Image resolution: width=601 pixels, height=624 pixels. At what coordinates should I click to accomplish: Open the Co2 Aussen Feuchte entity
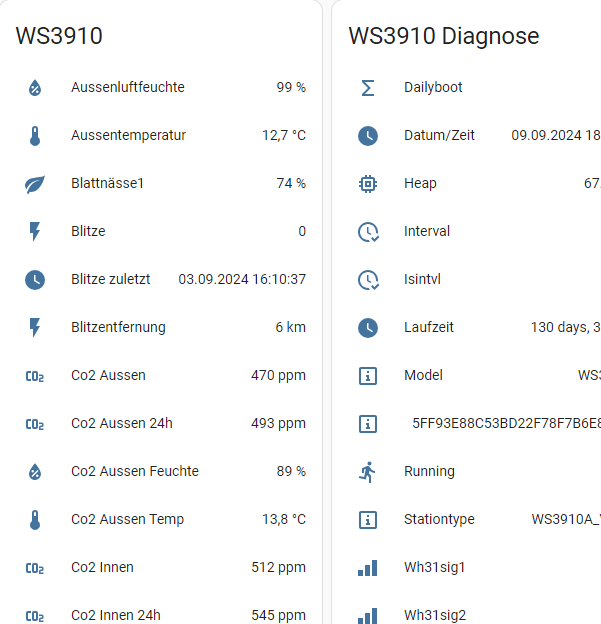[x=134, y=472]
